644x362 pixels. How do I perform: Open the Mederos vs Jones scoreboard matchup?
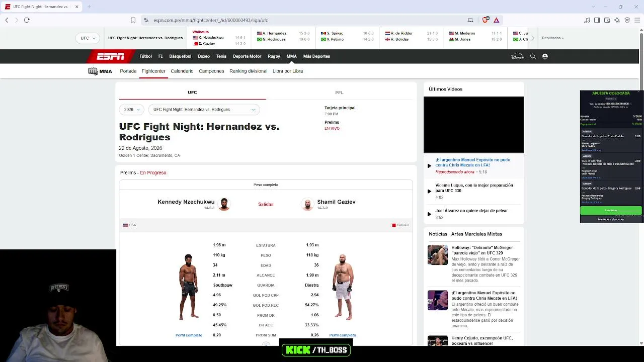(x=475, y=36)
